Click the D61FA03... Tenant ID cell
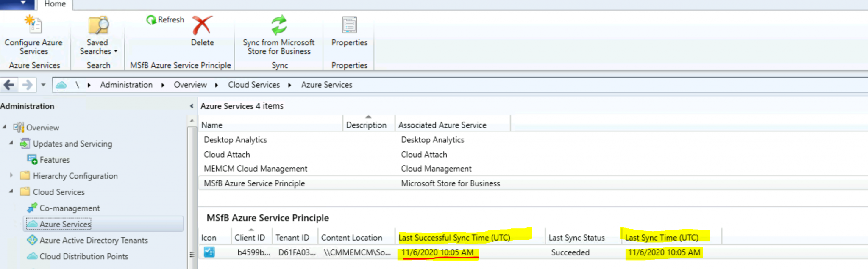This screenshot has height=269, width=868. [297, 252]
